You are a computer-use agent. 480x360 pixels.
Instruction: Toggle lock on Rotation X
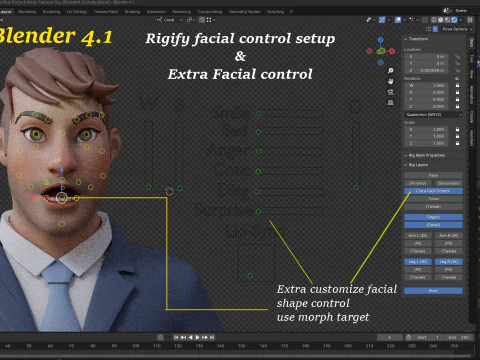pyautogui.click(x=457, y=92)
